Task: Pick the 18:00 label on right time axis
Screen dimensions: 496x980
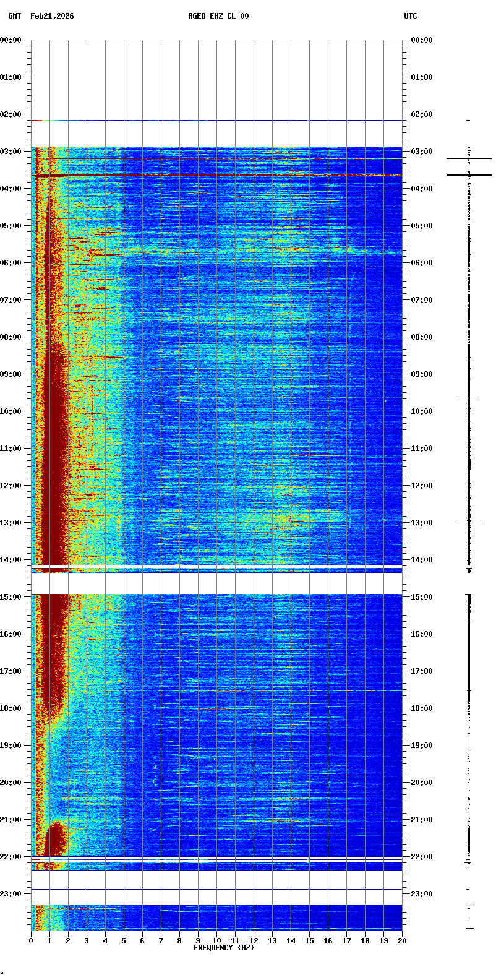Action: 422,708
